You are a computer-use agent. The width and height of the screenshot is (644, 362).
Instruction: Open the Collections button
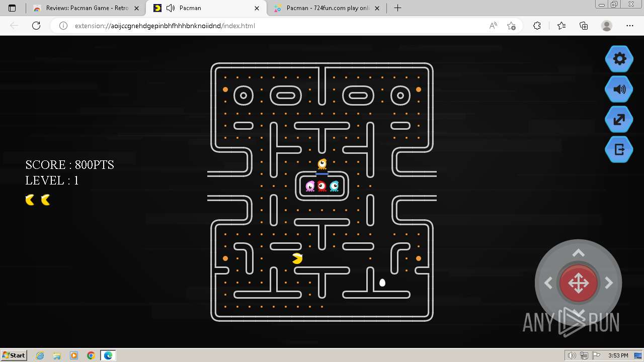[584, 26]
